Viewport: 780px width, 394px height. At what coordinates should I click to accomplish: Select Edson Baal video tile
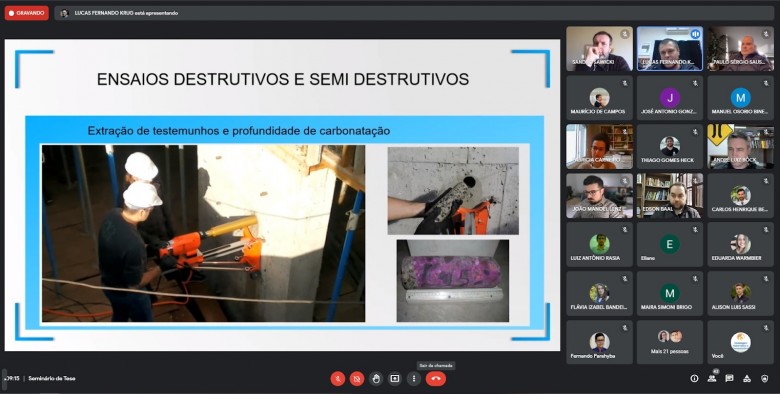pos(670,196)
